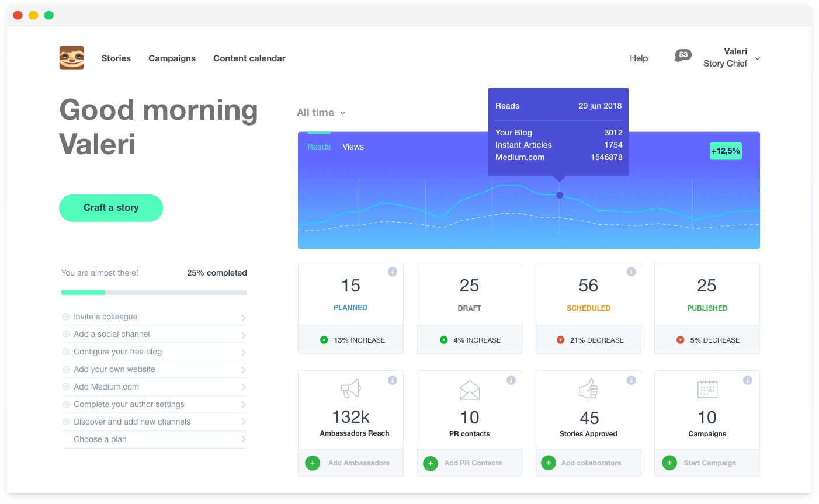The image size is (819, 504).
Task: Click the sloth logo icon
Action: click(x=72, y=58)
